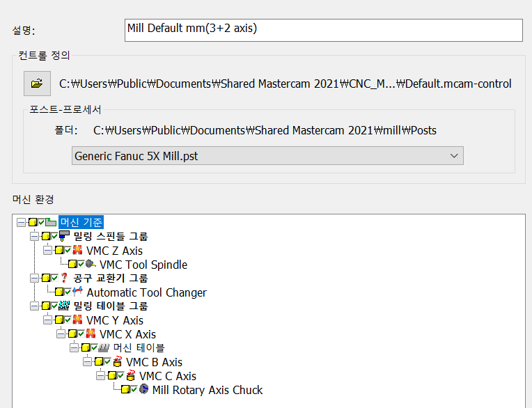Click the linear axis icon of VMC X Axis
Image resolution: width=532 pixels, height=408 pixels.
tap(91, 334)
